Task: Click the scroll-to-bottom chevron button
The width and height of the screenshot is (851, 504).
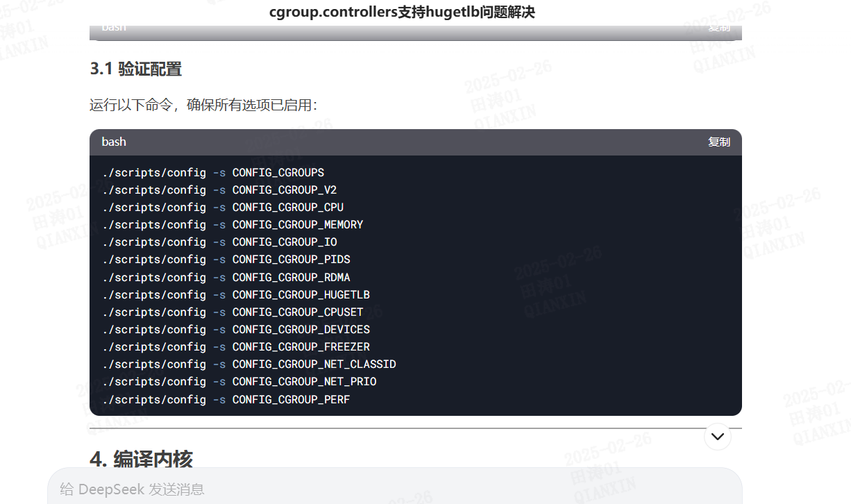Action: pos(718,437)
